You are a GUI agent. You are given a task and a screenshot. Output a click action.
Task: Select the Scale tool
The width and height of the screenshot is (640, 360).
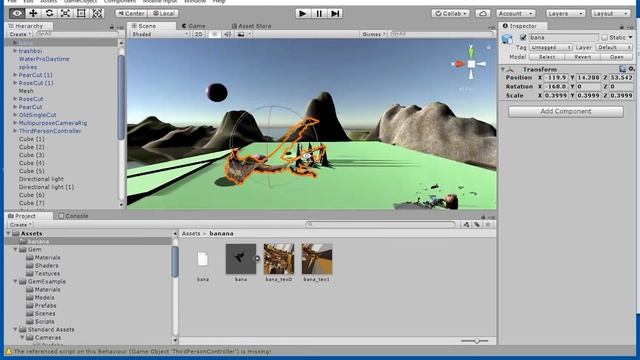65,13
